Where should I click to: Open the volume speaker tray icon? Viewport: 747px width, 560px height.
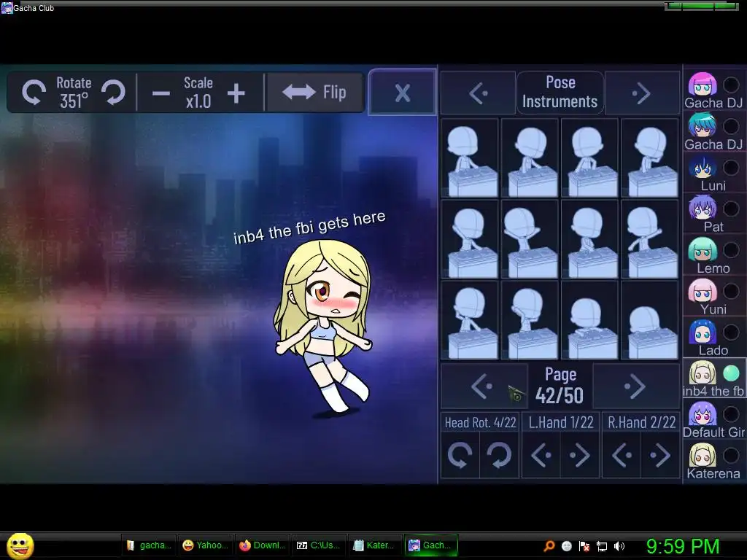619,546
